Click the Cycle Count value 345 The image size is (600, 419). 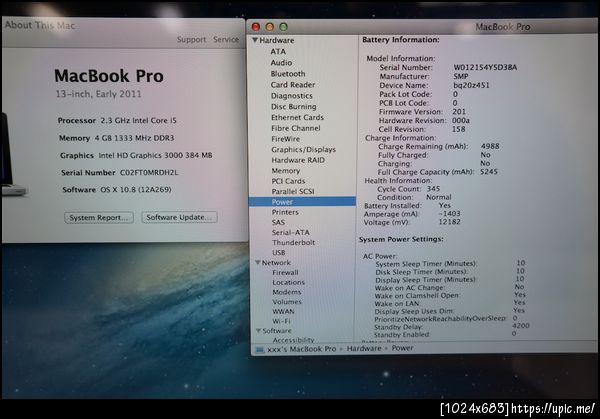(x=433, y=189)
